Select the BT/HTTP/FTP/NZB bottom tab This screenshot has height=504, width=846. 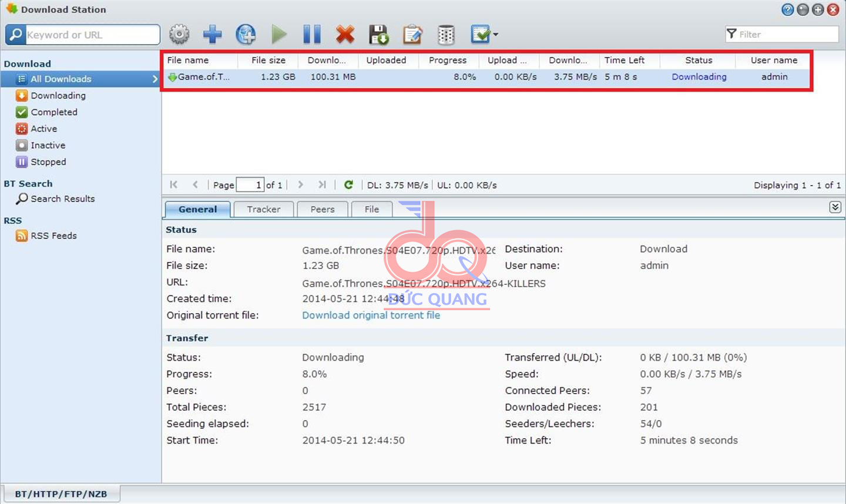(x=61, y=494)
